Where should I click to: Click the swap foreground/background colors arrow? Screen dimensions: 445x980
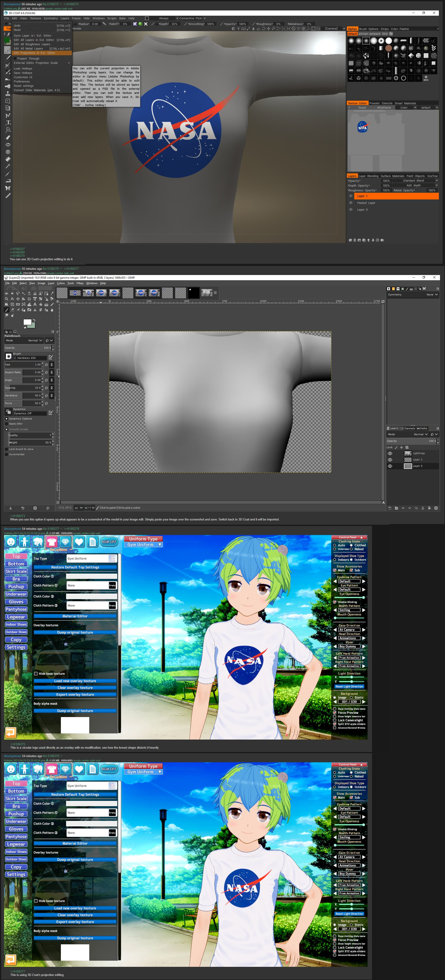pos(34,320)
